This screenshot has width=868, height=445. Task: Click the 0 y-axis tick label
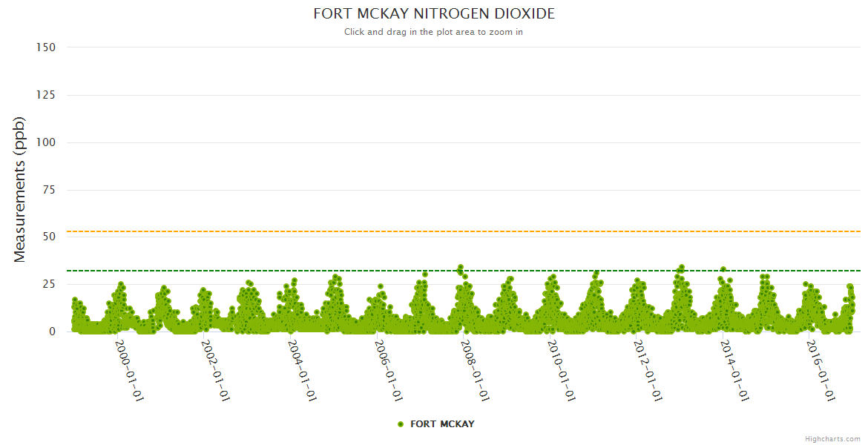[x=52, y=332]
